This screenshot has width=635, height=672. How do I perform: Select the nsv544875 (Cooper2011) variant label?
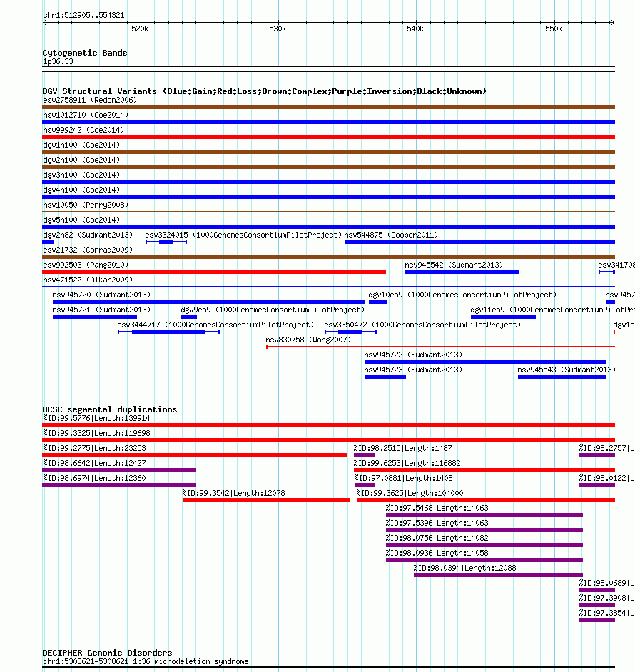391,235
